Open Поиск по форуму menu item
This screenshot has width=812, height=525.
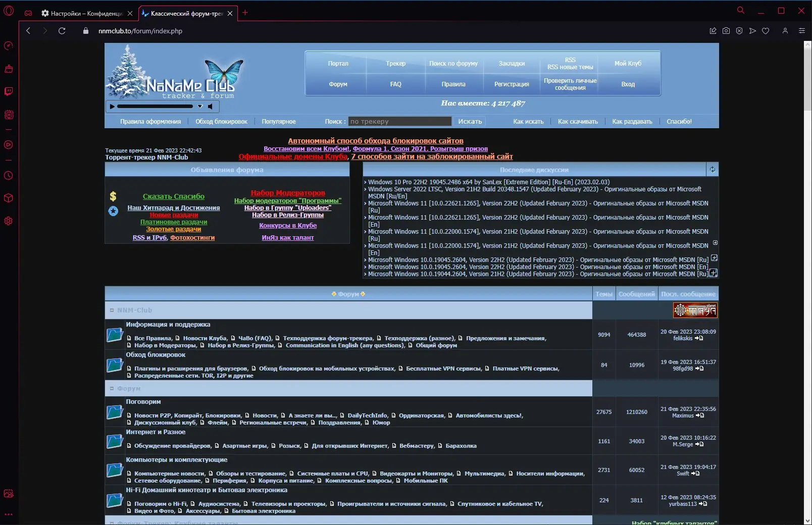point(453,64)
